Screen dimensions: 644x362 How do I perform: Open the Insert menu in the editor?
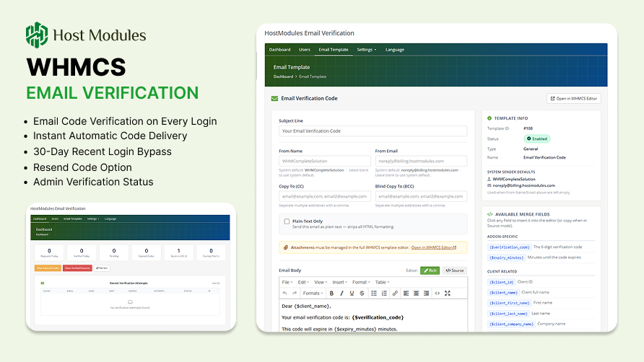pos(339,282)
